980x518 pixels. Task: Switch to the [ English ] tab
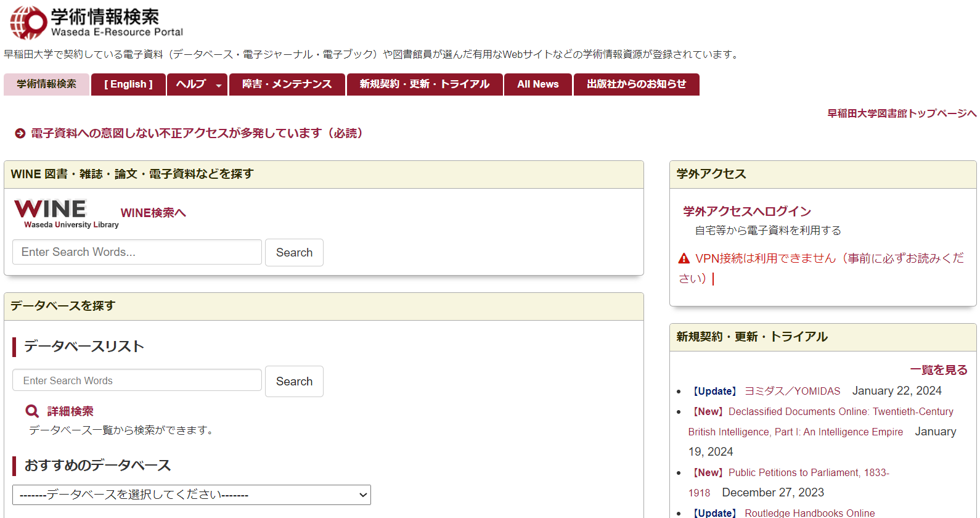(128, 84)
